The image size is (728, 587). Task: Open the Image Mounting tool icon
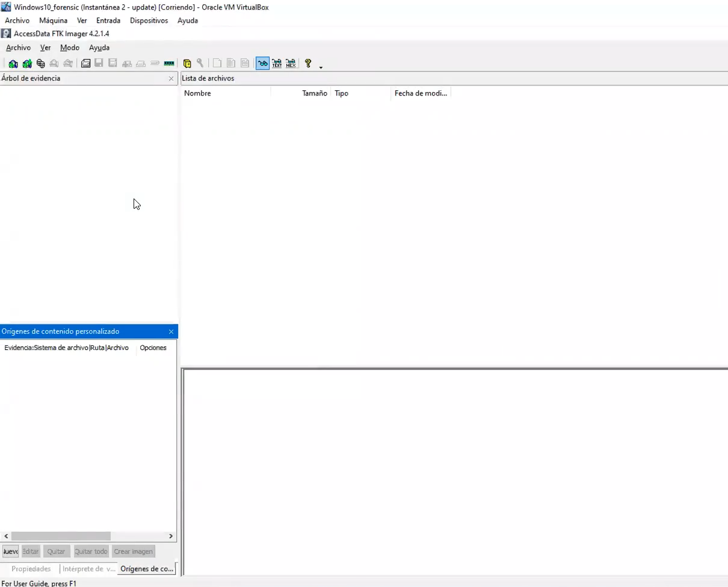tap(40, 63)
